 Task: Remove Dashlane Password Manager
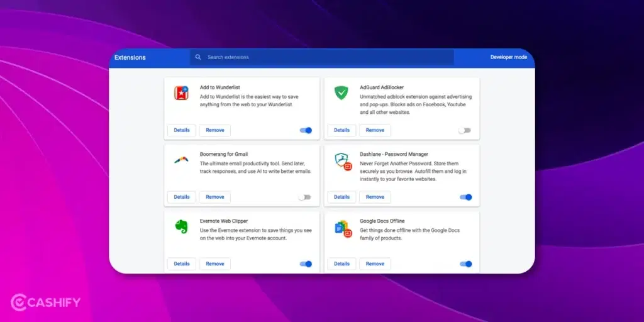[x=375, y=197]
